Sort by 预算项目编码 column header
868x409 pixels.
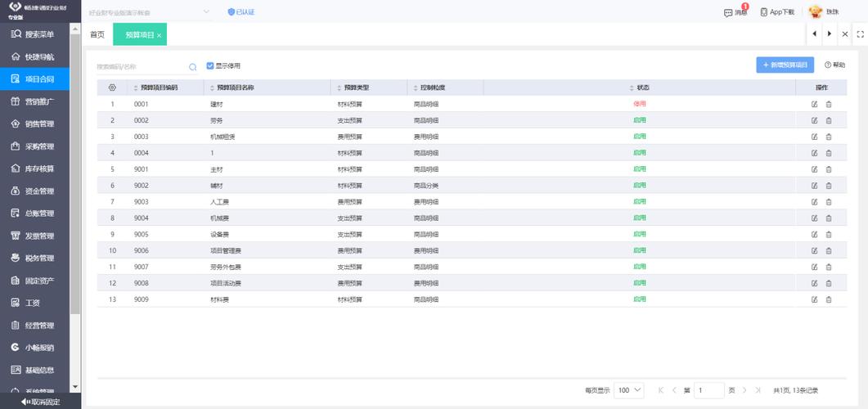pyautogui.click(x=158, y=88)
